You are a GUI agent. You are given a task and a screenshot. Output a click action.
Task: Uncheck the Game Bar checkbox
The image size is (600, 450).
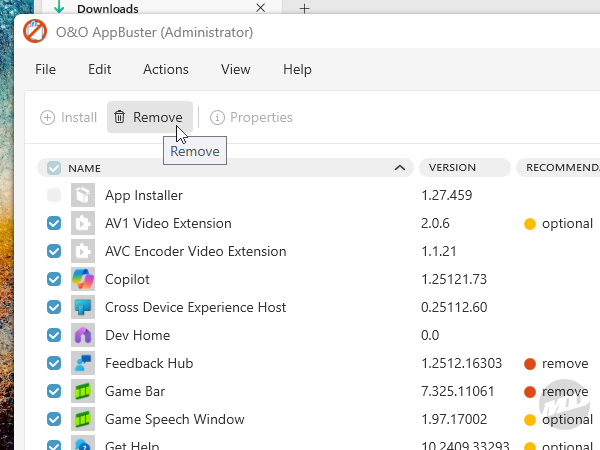(54, 391)
